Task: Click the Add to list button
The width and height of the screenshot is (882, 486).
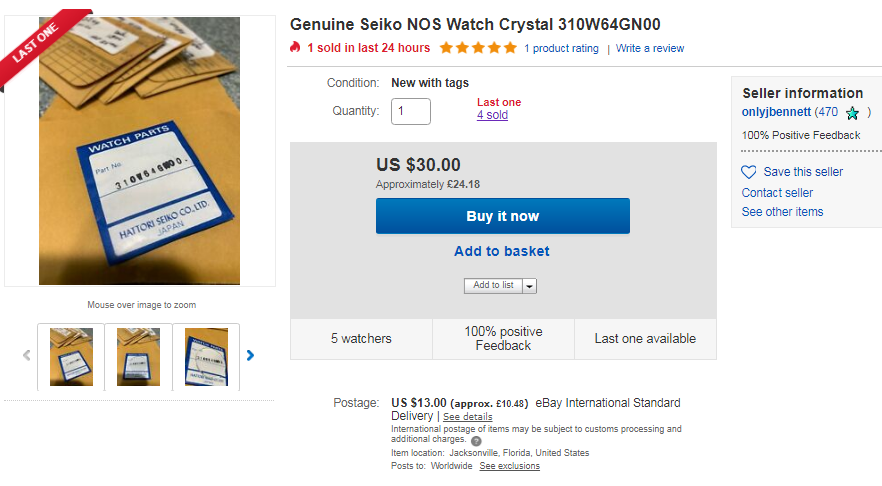Action: coord(493,286)
